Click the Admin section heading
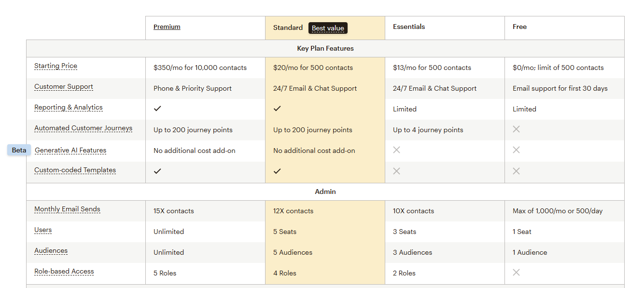Viewport: 644px width, 288px height. pyautogui.click(x=325, y=192)
